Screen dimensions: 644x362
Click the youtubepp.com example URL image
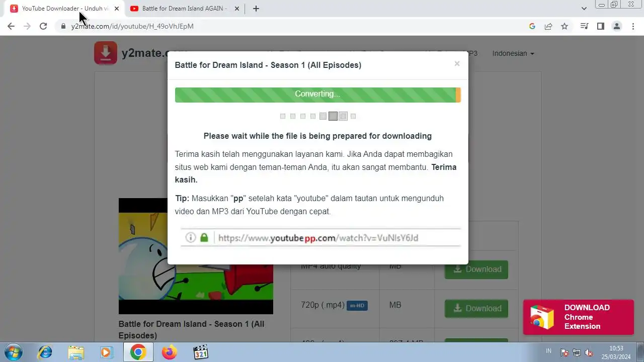tap(320, 238)
